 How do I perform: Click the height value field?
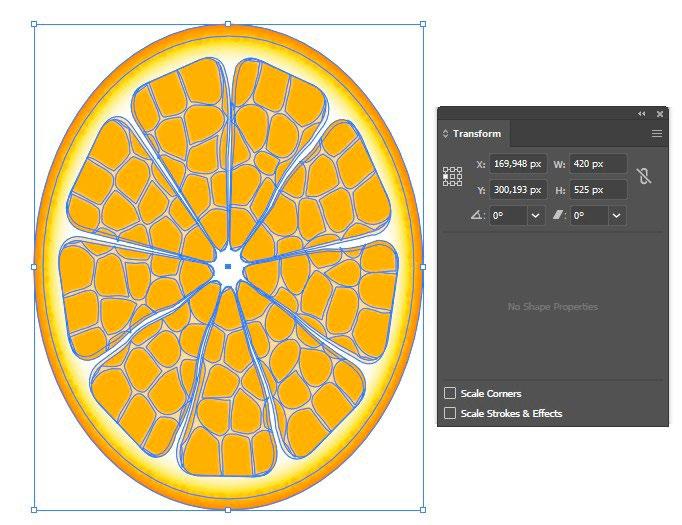[x=598, y=190]
